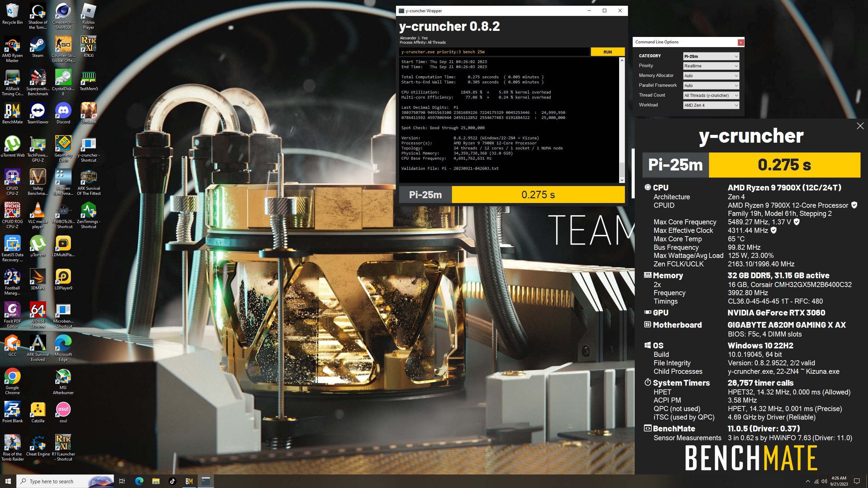The image size is (868, 488).
Task: Open the Windows Start menu
Action: [8, 481]
